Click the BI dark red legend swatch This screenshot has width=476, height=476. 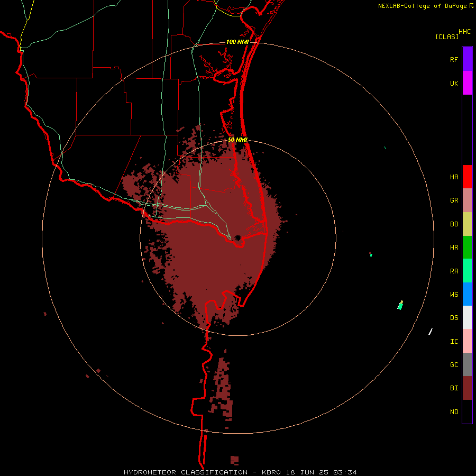467,388
